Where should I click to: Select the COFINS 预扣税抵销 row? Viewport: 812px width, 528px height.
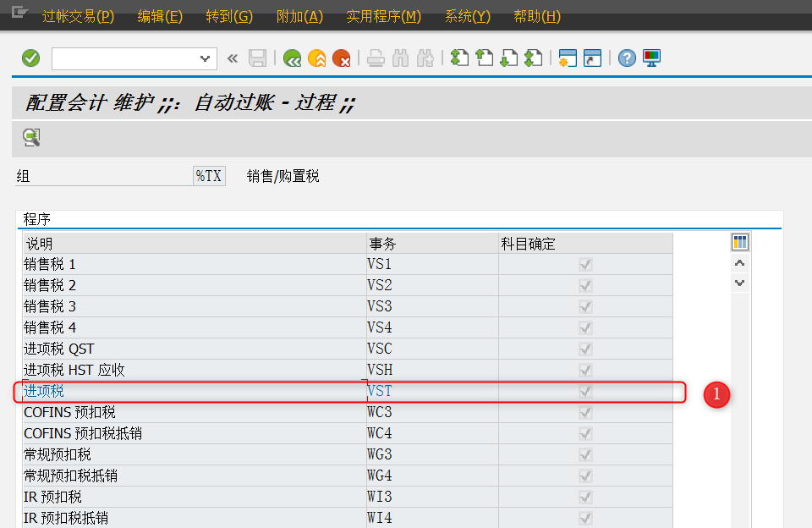[x=348, y=433]
